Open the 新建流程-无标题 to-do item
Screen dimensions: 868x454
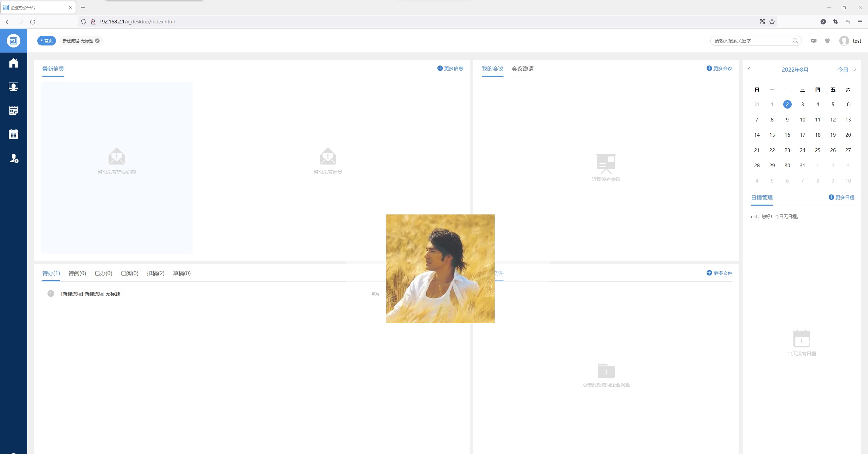(91, 294)
